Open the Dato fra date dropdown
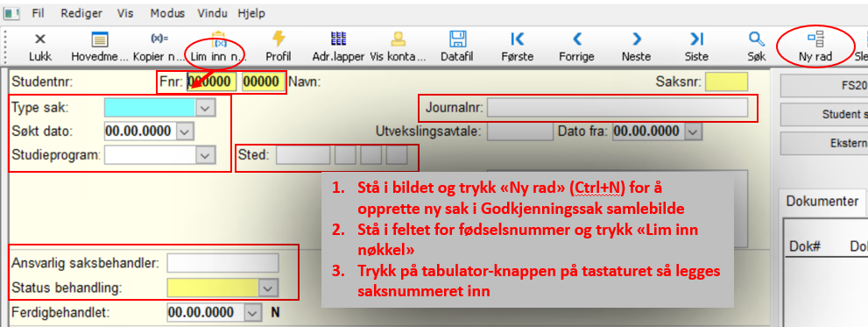 tap(693, 132)
